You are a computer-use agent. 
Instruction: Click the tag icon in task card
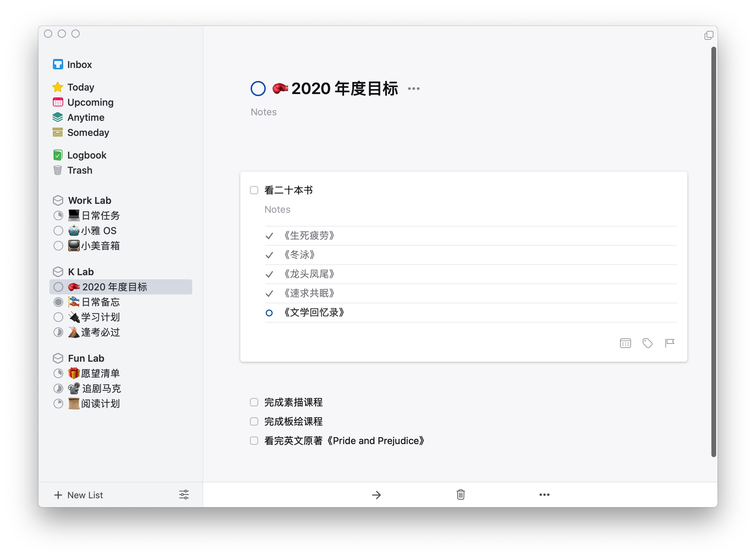pos(647,343)
